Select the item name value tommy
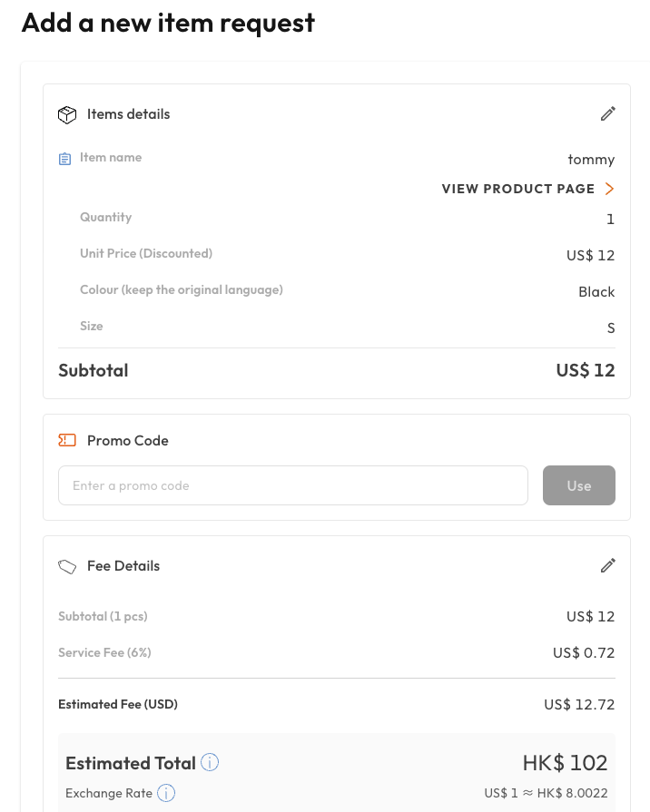The image size is (650, 812). 591,159
